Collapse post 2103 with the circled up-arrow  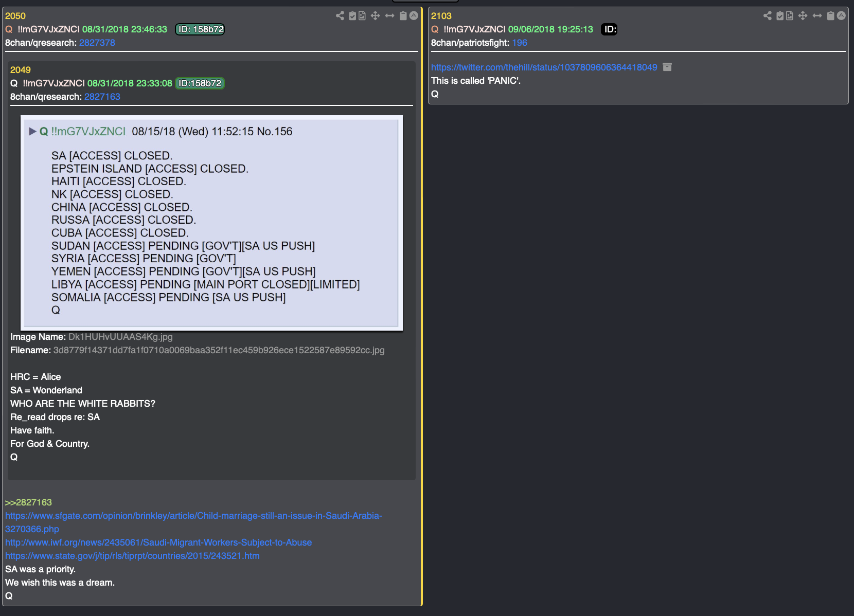click(x=841, y=15)
